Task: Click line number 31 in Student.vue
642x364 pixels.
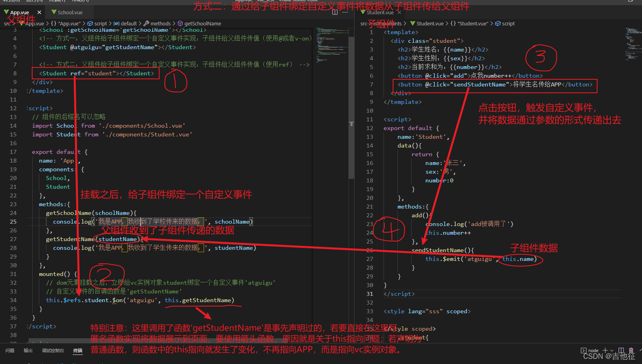Action: 370,294
